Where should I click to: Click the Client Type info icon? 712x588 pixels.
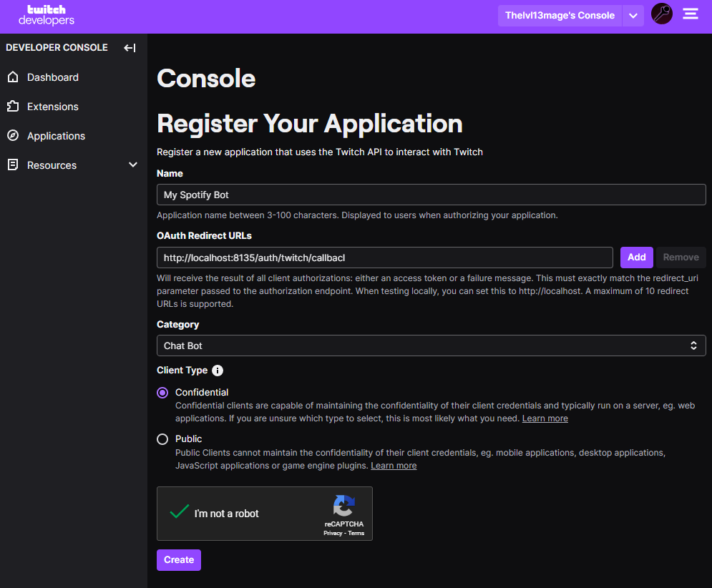(218, 371)
